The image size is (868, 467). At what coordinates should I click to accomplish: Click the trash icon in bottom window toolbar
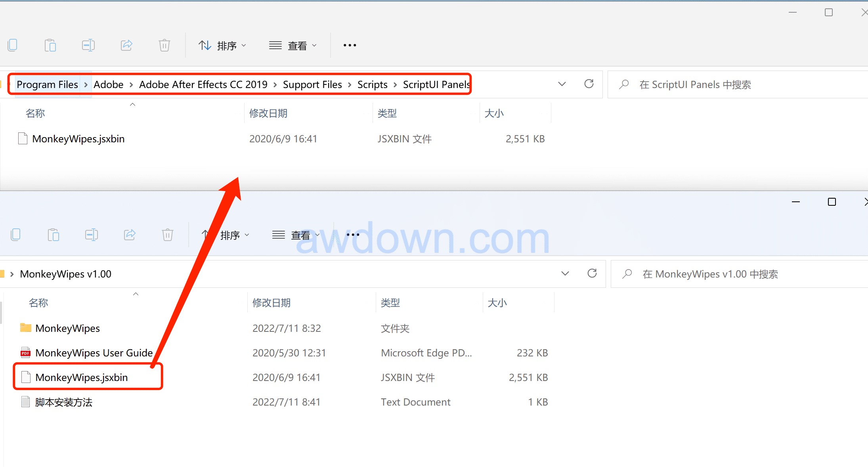pos(168,235)
